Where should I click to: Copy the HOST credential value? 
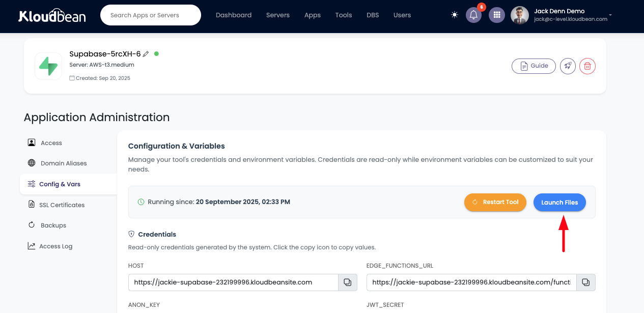tap(348, 282)
